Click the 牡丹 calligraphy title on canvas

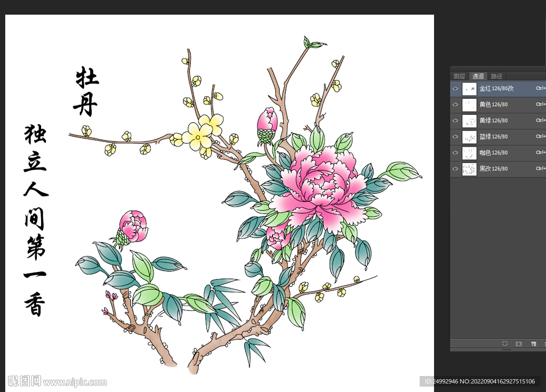pos(86,91)
